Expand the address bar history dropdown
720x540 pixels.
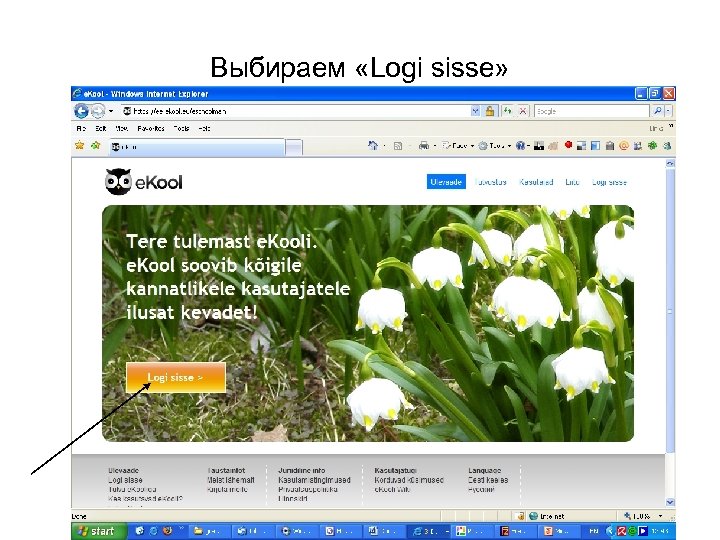[475, 111]
